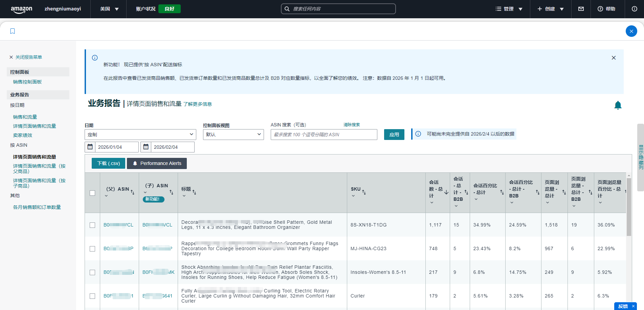Click the ASIN search input field
Viewport: 644px width, 310px height.
(324, 135)
